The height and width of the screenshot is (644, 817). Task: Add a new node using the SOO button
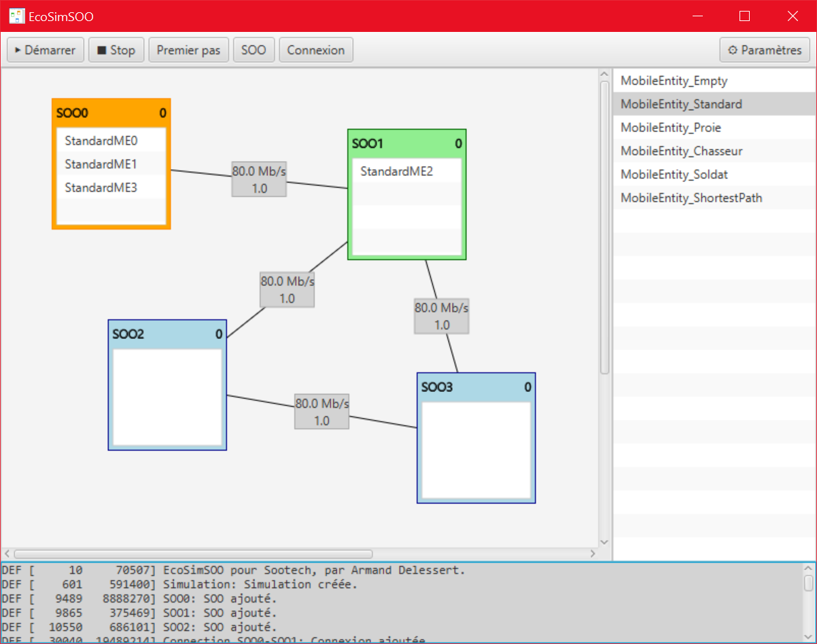coord(254,49)
